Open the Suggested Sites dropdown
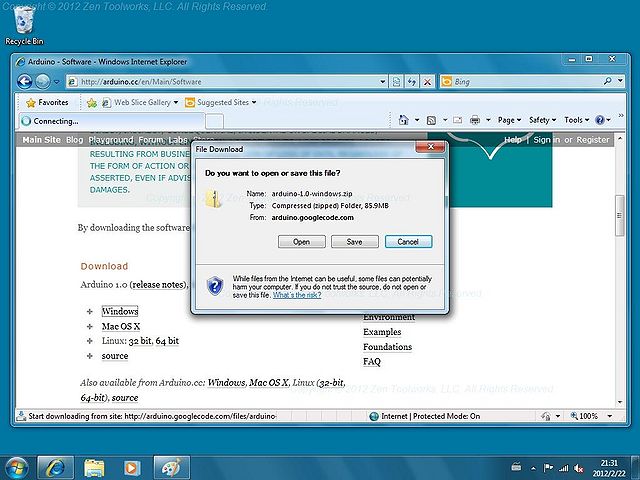Viewport: 640px width, 480px height. pyautogui.click(x=220, y=102)
